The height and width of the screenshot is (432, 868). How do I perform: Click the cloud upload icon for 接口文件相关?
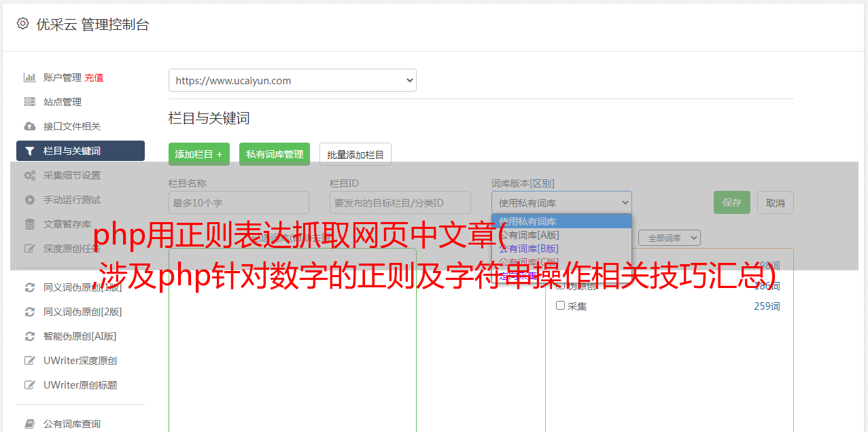29,126
